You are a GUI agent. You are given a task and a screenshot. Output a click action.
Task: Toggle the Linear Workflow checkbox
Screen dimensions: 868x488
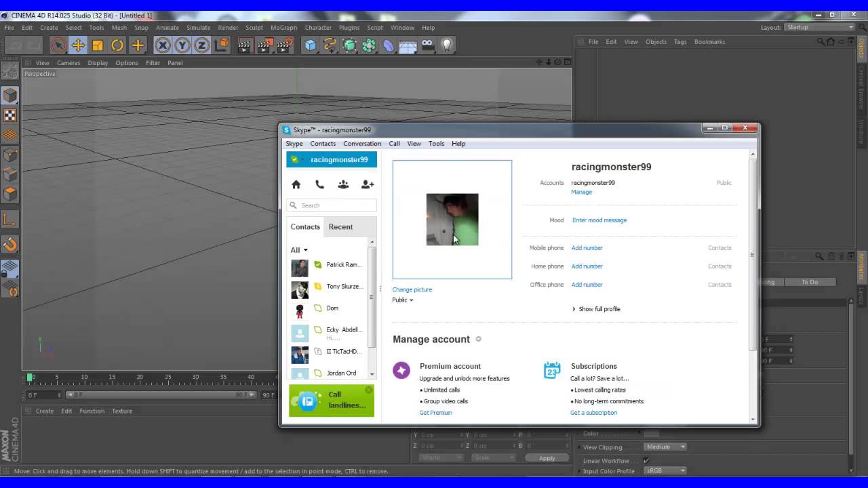tap(646, 460)
